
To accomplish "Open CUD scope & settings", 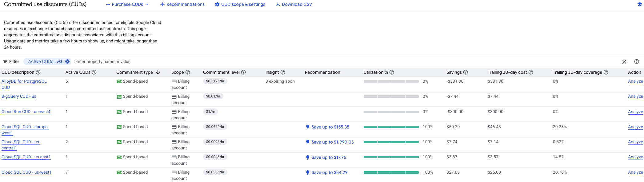I will [240, 4].
